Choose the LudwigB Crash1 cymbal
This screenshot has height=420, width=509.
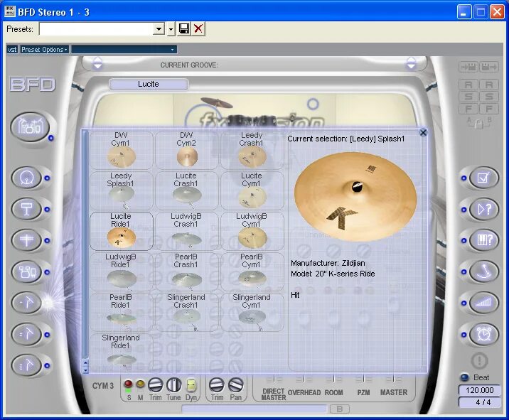186,231
